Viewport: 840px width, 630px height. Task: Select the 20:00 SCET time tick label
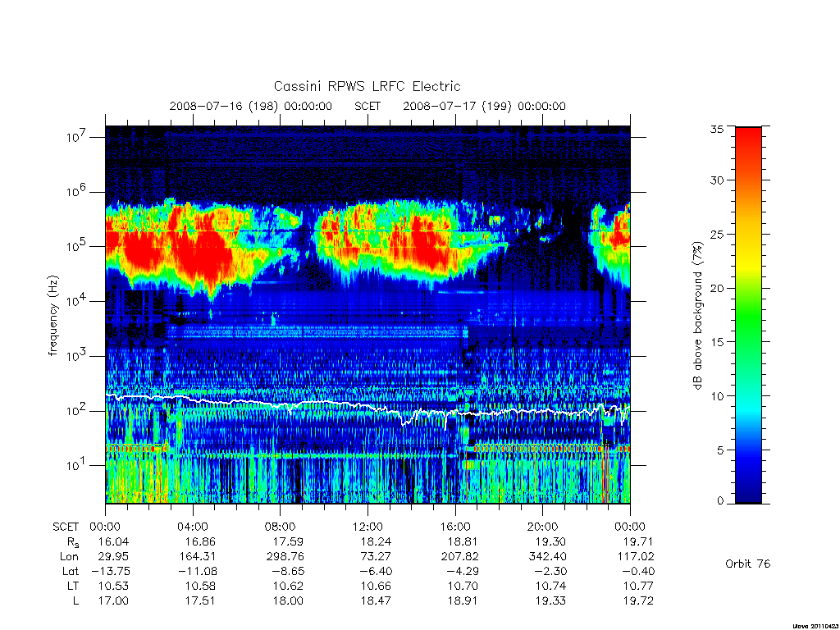(542, 527)
